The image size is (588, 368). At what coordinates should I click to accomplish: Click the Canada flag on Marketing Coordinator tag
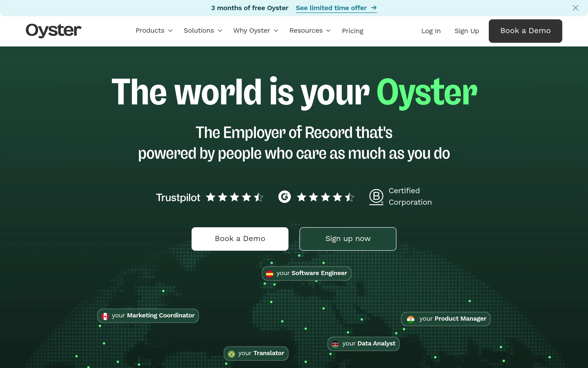coord(105,316)
